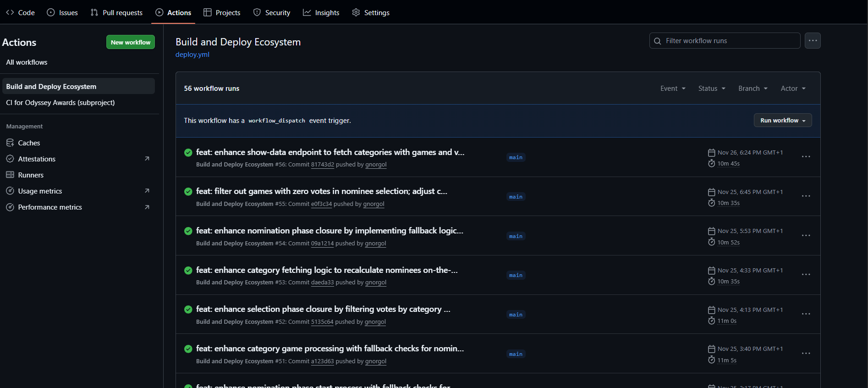Click the success status icon of run #54
Image resolution: width=868 pixels, height=388 pixels.
(188, 231)
